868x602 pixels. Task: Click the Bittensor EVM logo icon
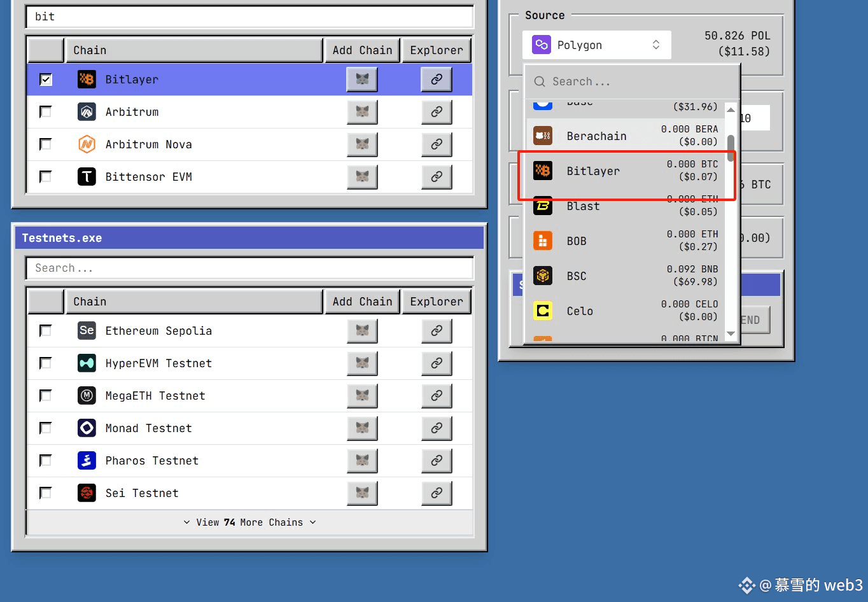[x=87, y=177]
